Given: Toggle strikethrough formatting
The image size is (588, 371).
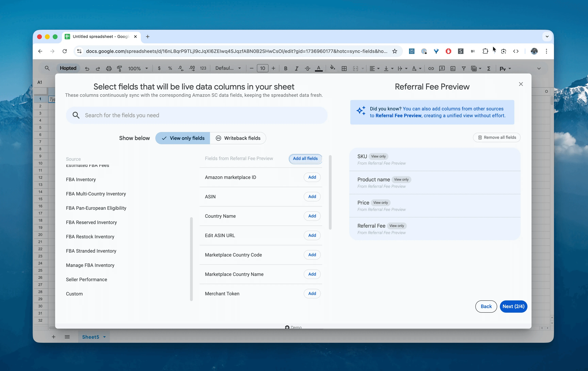Looking at the screenshot, I should pyautogui.click(x=307, y=69).
